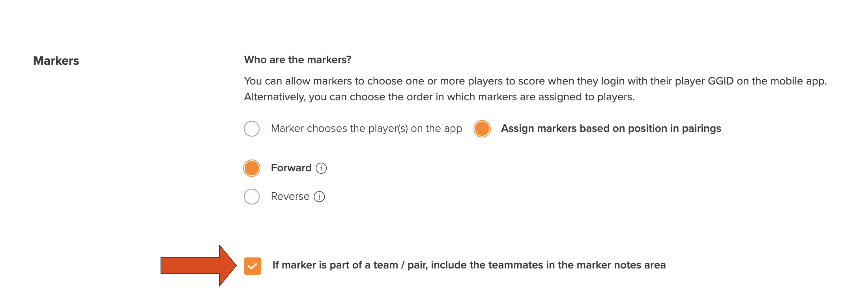
Task: Click the 'Alternatively, you can choose' description line
Action: click(x=440, y=97)
